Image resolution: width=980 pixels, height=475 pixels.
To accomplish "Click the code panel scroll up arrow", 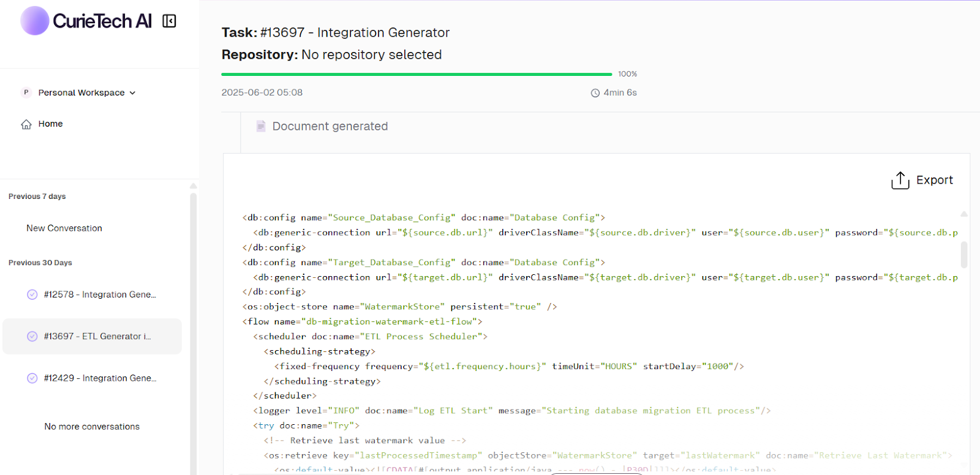I will coord(964,214).
